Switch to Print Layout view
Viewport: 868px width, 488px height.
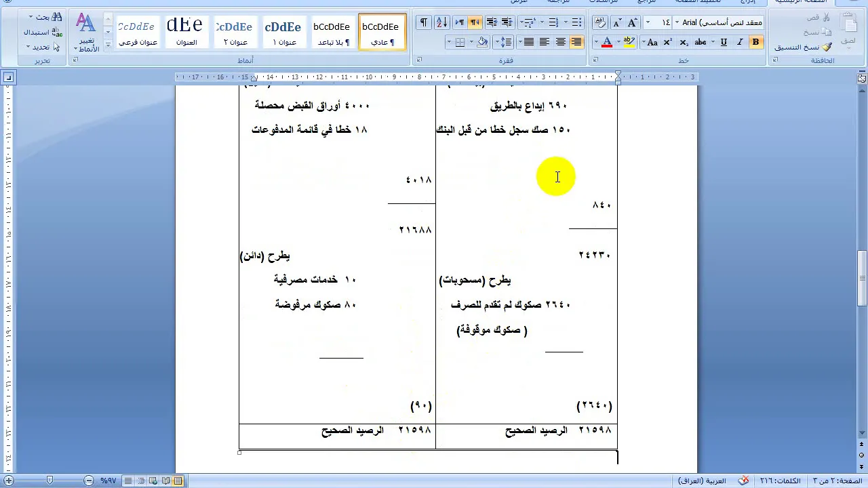[178, 481]
